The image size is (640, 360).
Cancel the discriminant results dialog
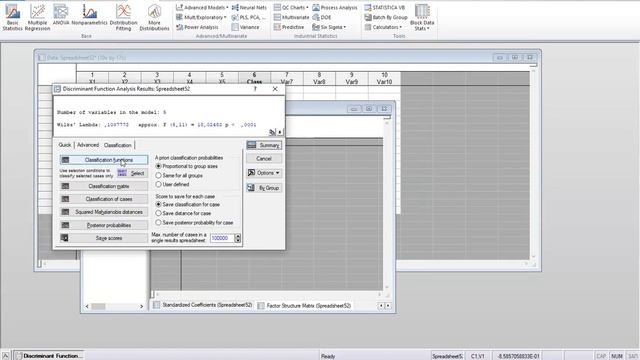tap(264, 158)
